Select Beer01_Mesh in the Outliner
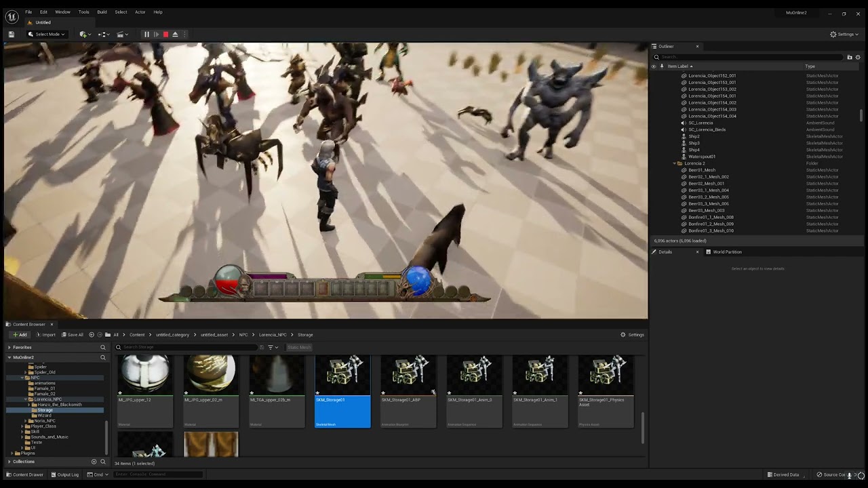Image resolution: width=868 pixels, height=488 pixels. (702, 170)
